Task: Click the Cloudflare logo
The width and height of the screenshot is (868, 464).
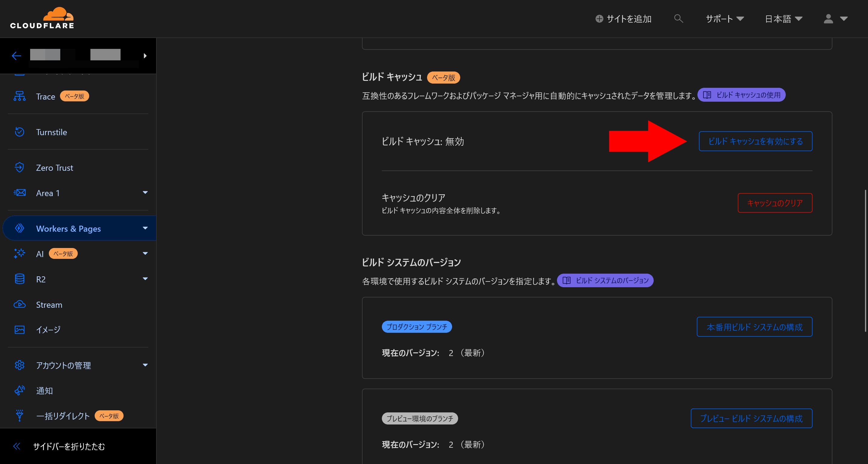Action: coord(42,18)
